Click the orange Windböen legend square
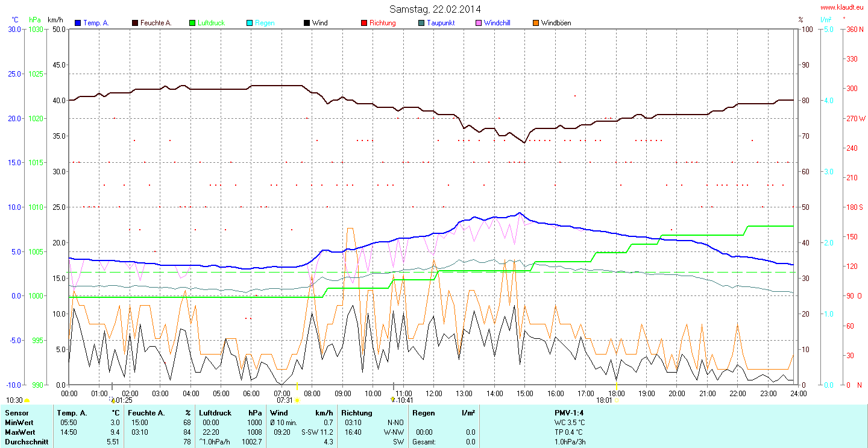Image resolution: width=868 pixels, height=448 pixels. [x=535, y=23]
